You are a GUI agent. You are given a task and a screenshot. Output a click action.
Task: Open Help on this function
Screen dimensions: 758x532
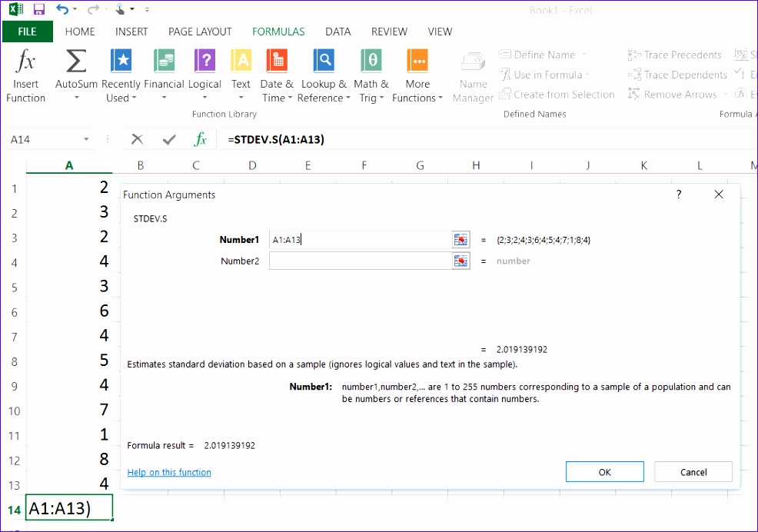click(168, 472)
